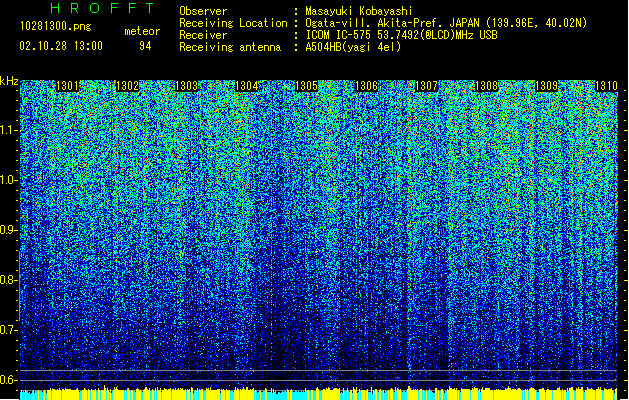Viewport: 629px width, 400px height.
Task: Click the Observer label
Action: pyautogui.click(x=203, y=11)
